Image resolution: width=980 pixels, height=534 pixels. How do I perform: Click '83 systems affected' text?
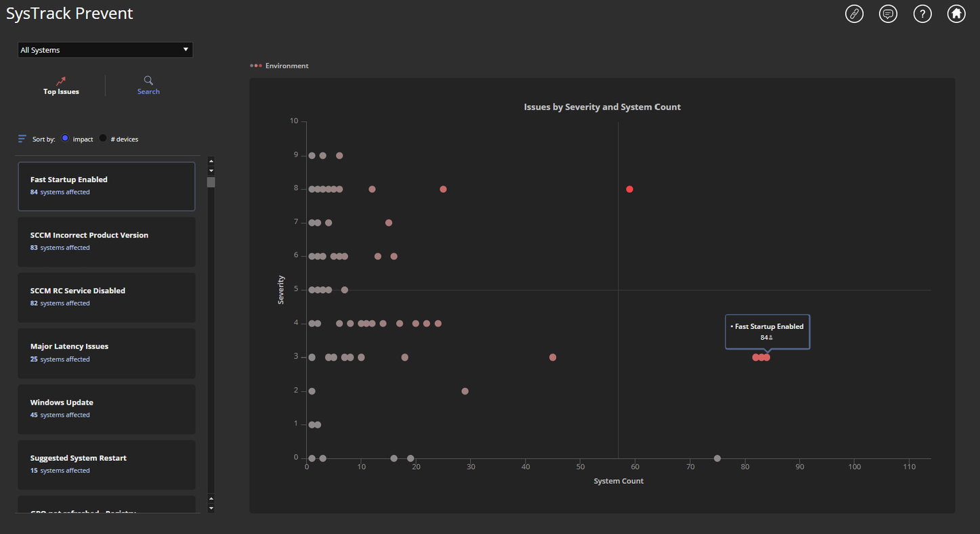tap(60, 248)
